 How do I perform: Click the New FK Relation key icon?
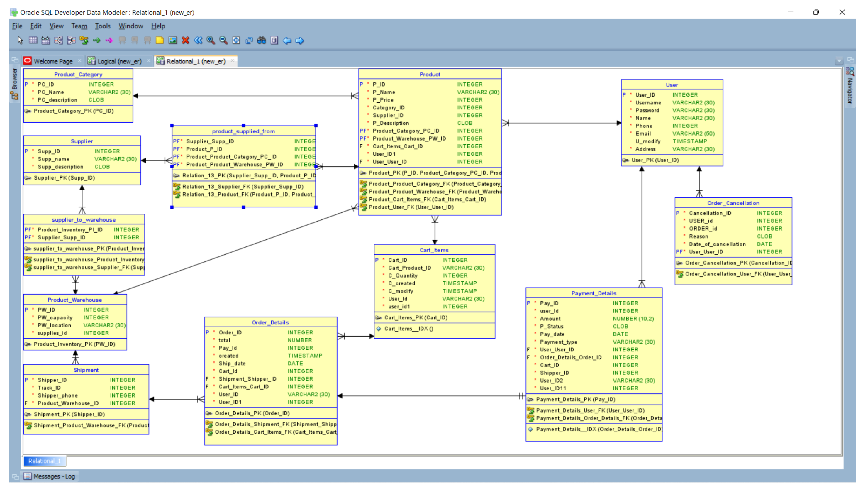pos(84,40)
